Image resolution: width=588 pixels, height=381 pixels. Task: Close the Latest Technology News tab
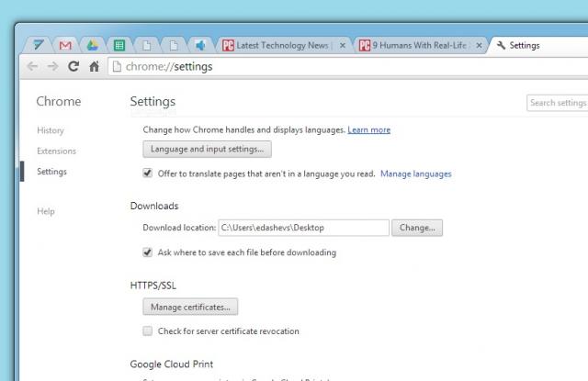point(343,45)
